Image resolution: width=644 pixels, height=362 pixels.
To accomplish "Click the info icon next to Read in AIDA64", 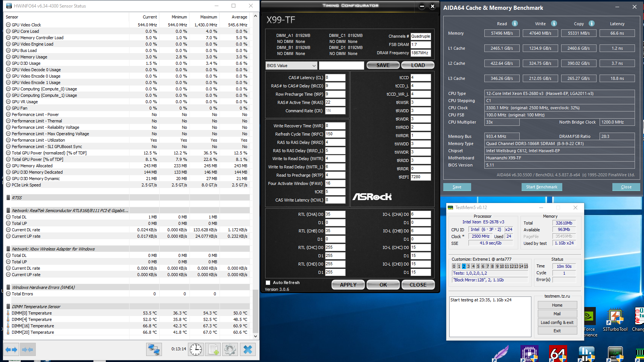I will click(515, 23).
